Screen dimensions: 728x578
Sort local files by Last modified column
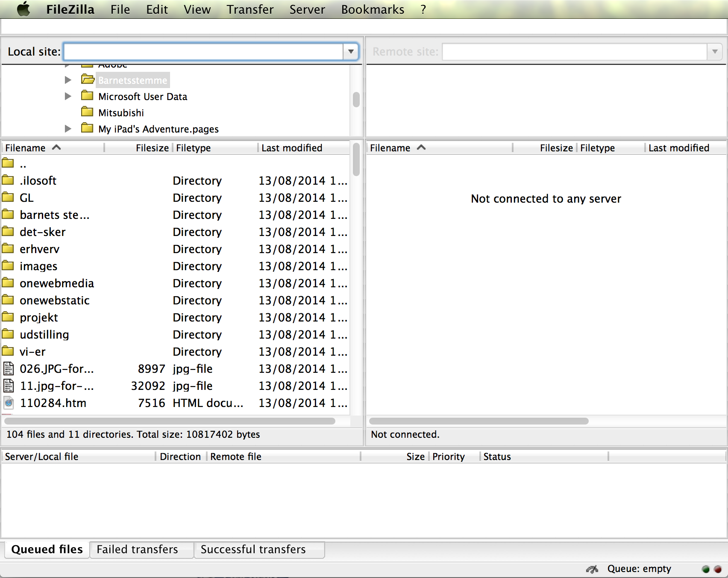point(304,148)
